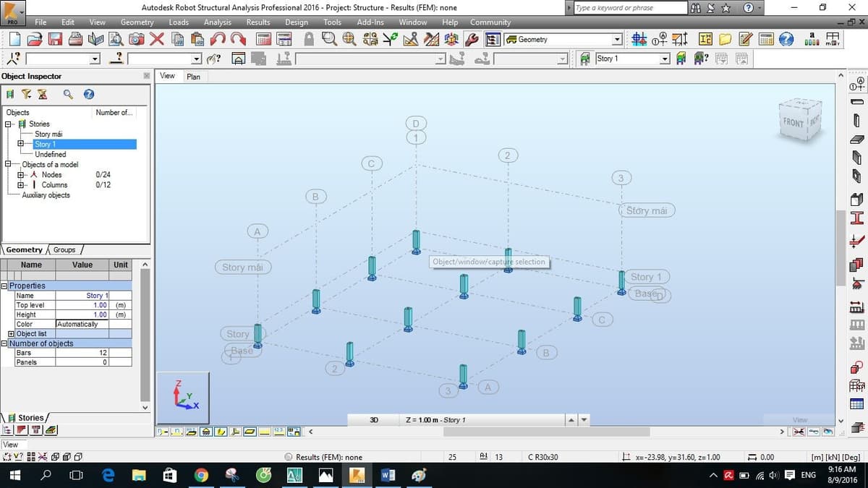This screenshot has width=868, height=488.
Task: Click the properties panel vertical scrollbar
Action: coord(145,335)
